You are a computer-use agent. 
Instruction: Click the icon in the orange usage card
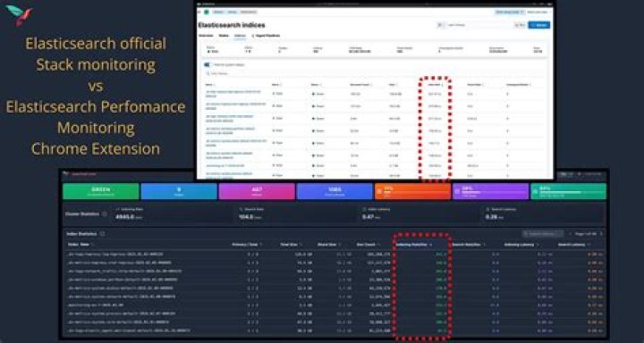click(x=380, y=191)
